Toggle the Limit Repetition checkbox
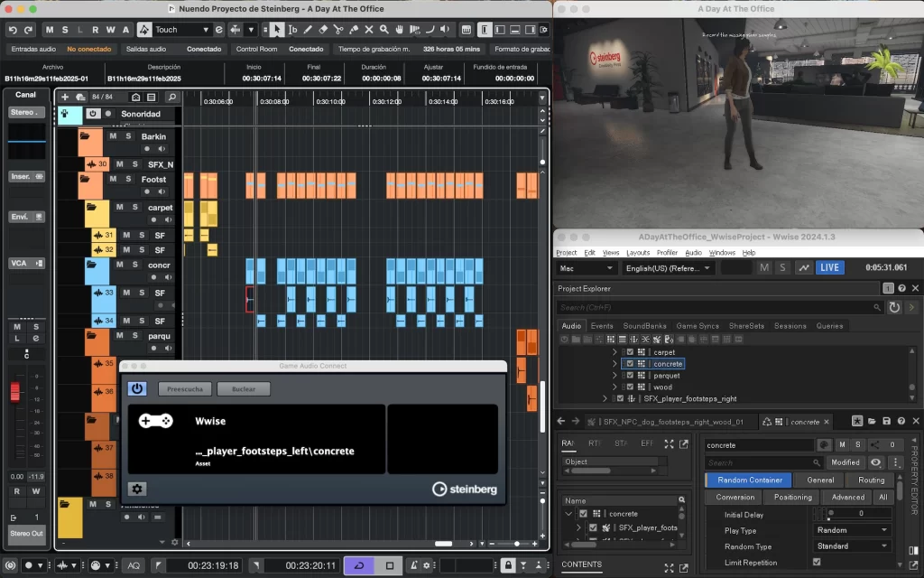924x578 pixels. click(817, 562)
